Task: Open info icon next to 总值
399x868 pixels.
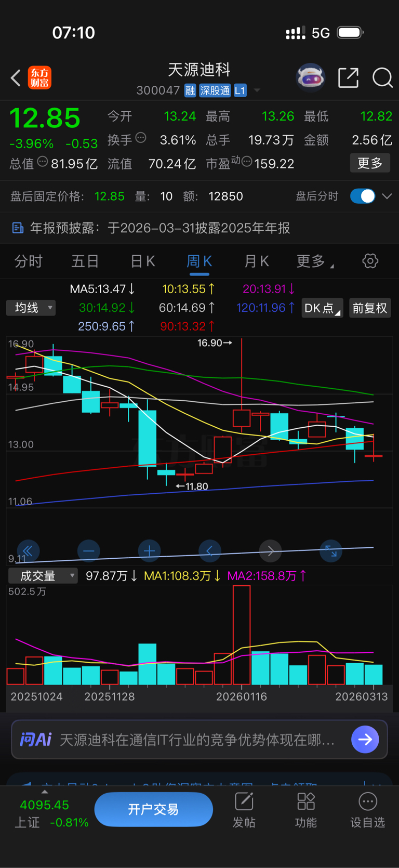Action: click(43, 162)
